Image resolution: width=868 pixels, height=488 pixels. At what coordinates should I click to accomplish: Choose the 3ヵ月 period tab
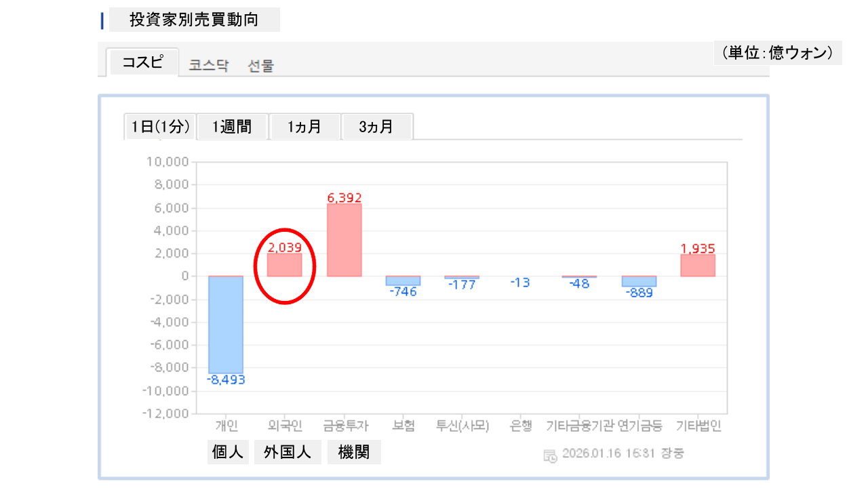coord(376,127)
